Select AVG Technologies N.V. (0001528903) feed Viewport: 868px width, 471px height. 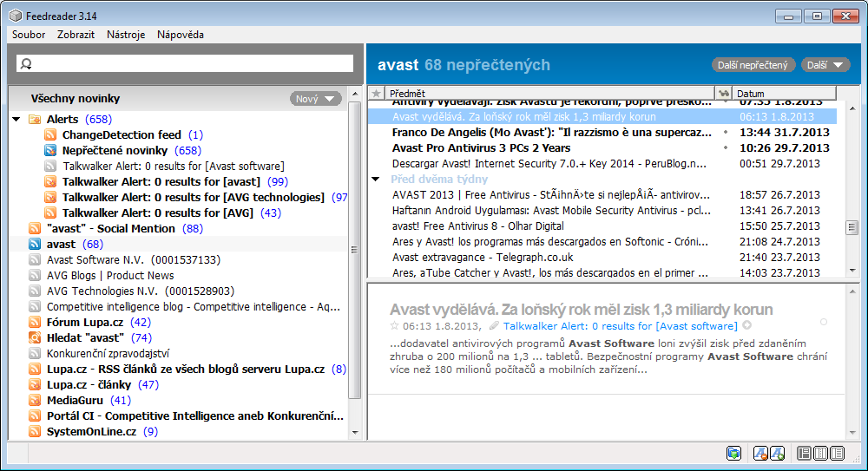[x=141, y=291]
